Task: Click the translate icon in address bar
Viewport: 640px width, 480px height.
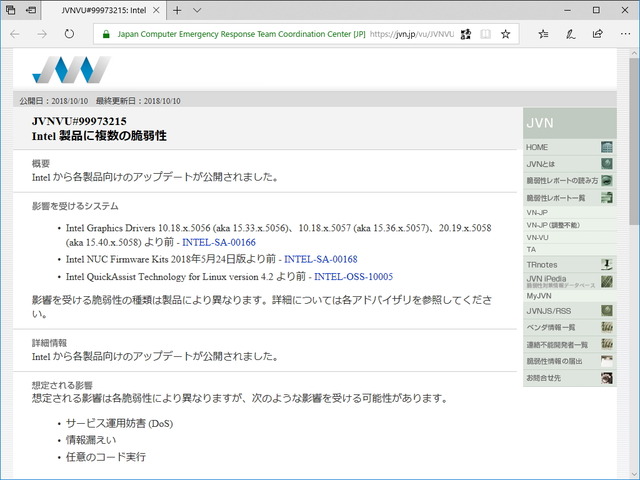Action: [466, 34]
